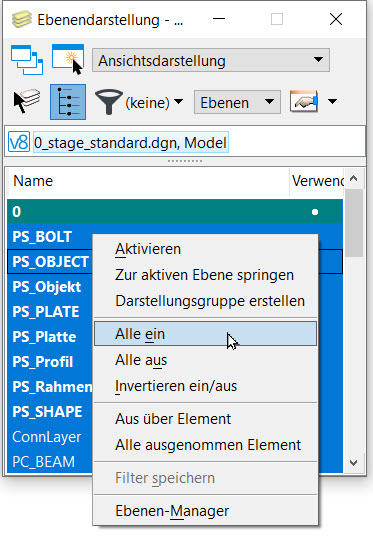Expand the arrow next to the hand icon
This screenshot has height=545, width=373.
pyautogui.click(x=332, y=101)
